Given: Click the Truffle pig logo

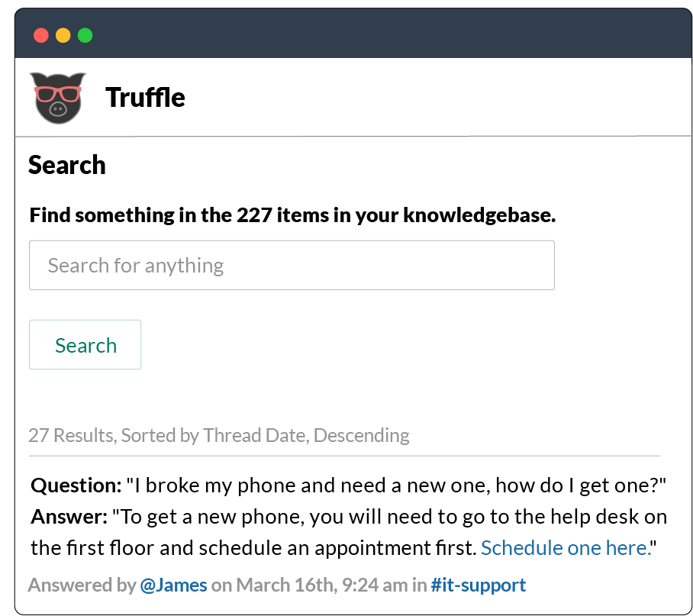Looking at the screenshot, I should pos(57,98).
